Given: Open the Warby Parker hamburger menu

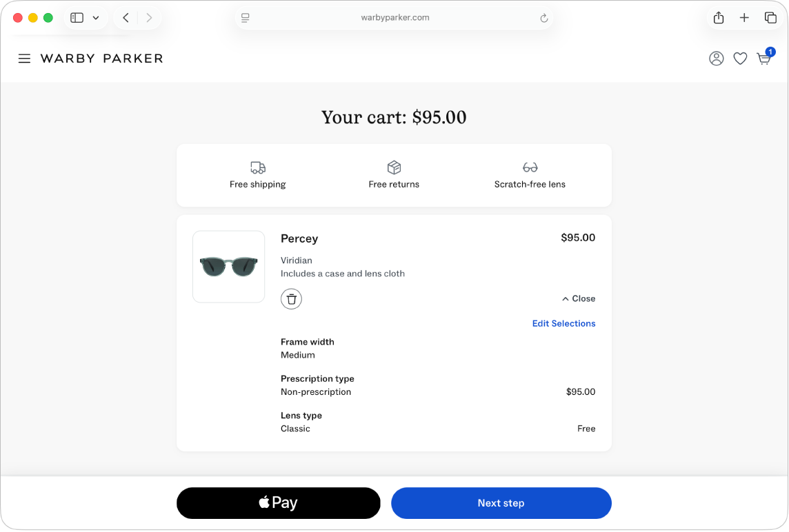Looking at the screenshot, I should click(24, 59).
